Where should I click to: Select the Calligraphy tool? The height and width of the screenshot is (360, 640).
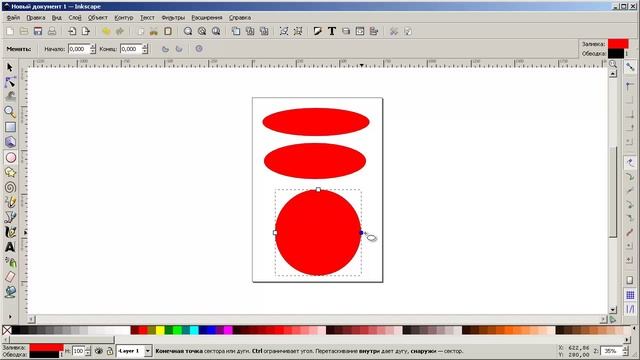(10, 232)
